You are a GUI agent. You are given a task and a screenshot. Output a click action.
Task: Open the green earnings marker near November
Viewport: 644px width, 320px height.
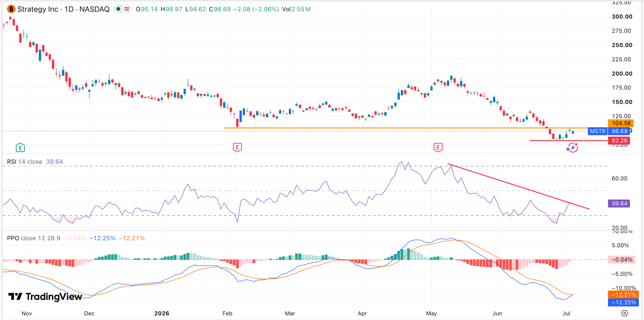click(x=20, y=148)
